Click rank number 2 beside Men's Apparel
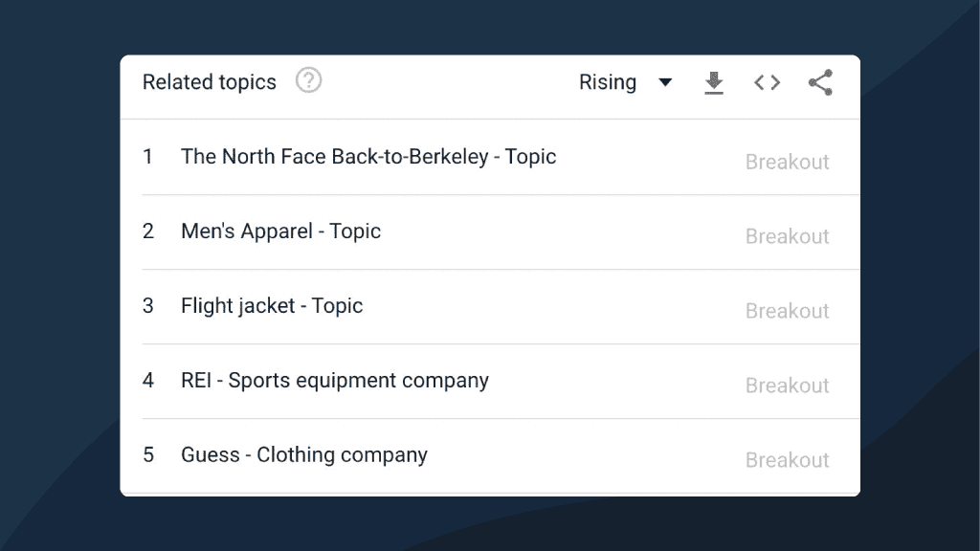The width and height of the screenshot is (980, 551). tap(147, 231)
